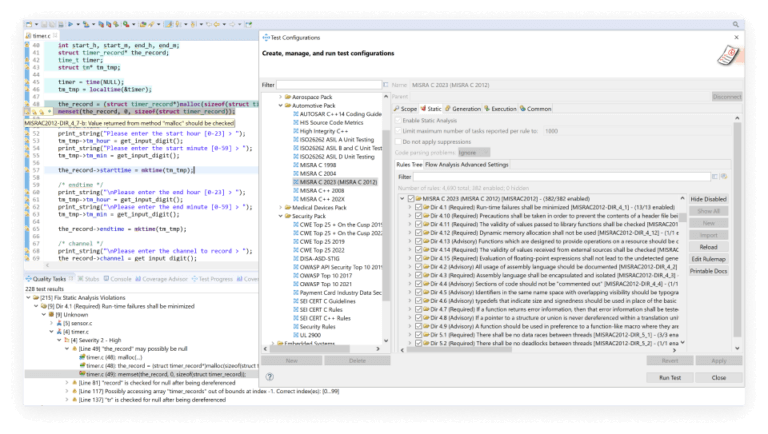
Task: Check the Do not apply suppressions option
Action: pyautogui.click(x=398, y=142)
